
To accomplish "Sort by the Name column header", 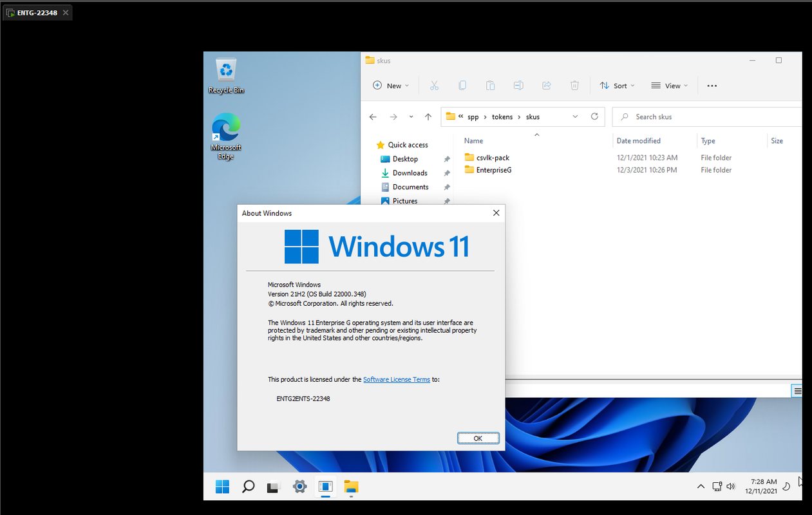I will coord(473,141).
